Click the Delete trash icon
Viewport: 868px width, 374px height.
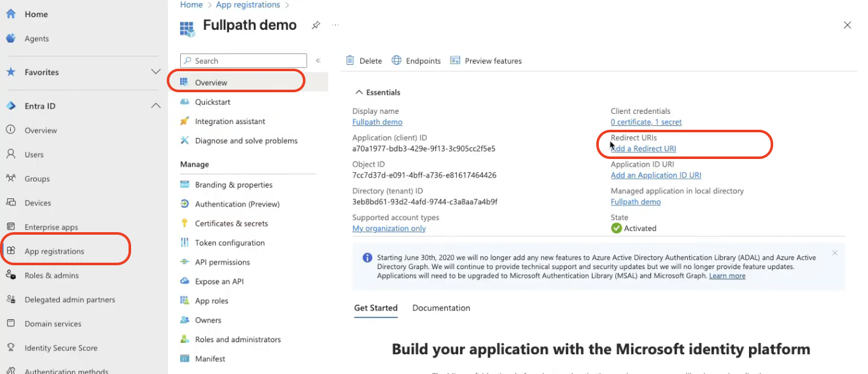(350, 60)
